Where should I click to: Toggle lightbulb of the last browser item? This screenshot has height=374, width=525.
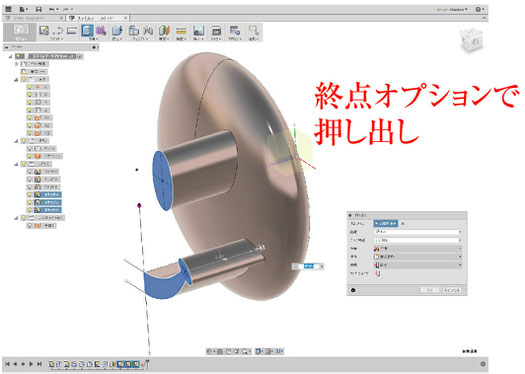29,226
